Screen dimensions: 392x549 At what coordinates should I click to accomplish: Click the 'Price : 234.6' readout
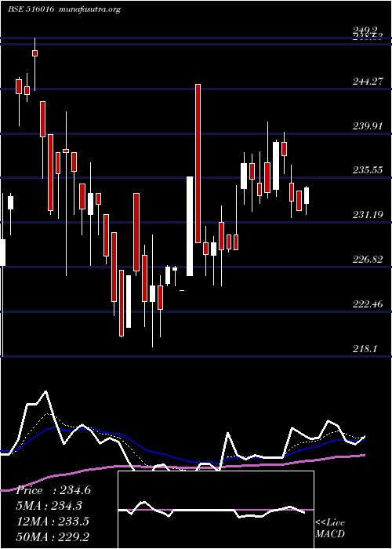pos(53,490)
